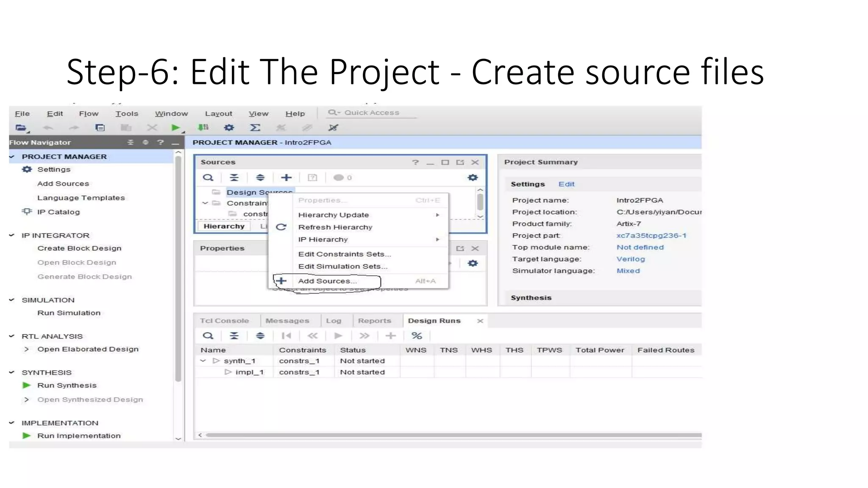Click the search icon in Sources panel
The width and height of the screenshot is (868, 488).
pyautogui.click(x=208, y=177)
